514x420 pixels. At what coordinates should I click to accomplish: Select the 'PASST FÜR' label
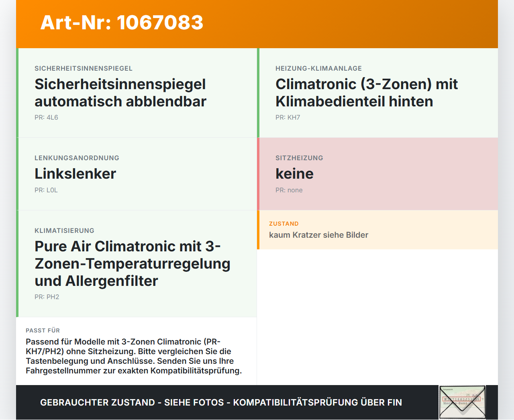click(x=43, y=330)
